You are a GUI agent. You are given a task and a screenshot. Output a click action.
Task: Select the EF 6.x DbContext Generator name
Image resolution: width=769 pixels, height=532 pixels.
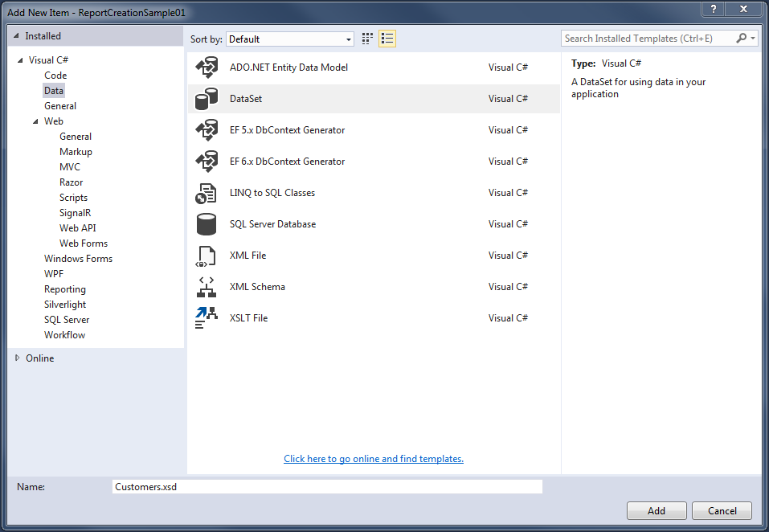[x=288, y=162]
